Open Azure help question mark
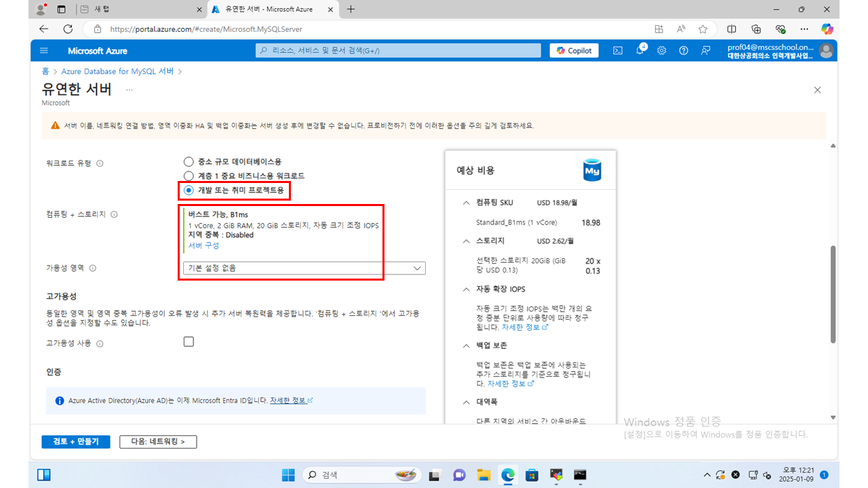Viewport: 868px width, 488px height. pos(684,51)
